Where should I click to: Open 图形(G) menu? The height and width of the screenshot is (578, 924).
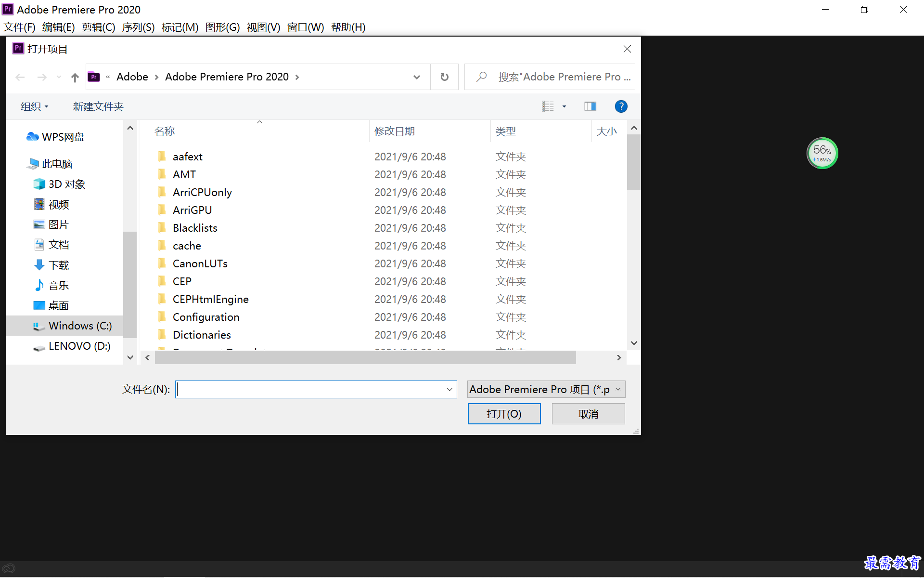click(222, 27)
